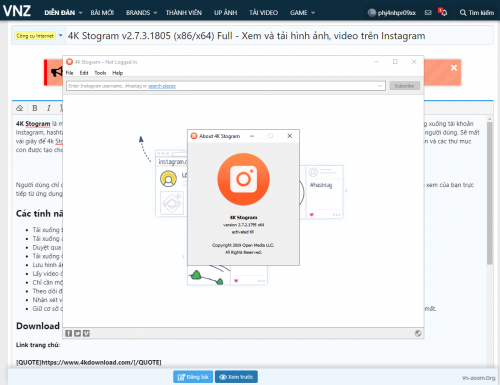Image resolution: width=500 pixels, height=385 pixels.
Task: Open the notifications bell icon
Action: [x=443, y=12]
